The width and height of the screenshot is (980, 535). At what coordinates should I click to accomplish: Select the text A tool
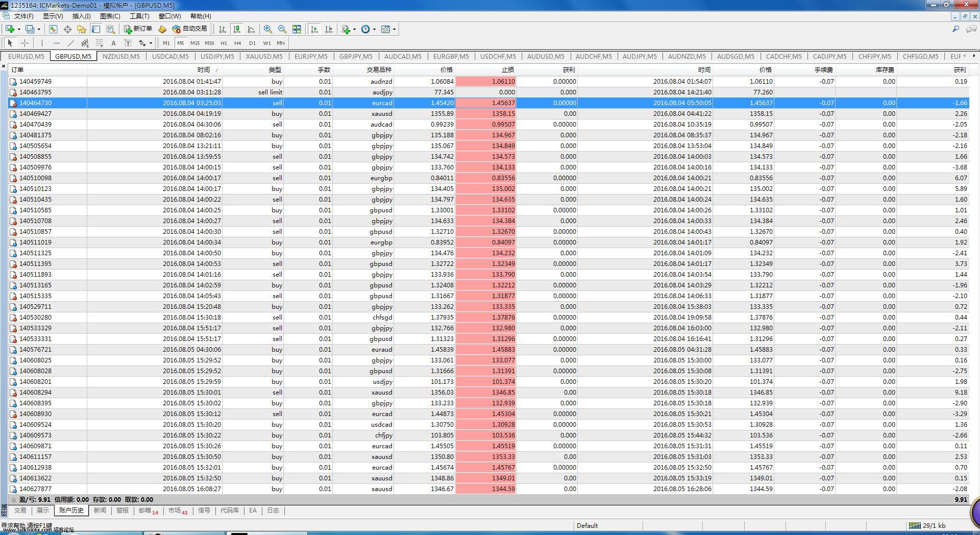113,43
